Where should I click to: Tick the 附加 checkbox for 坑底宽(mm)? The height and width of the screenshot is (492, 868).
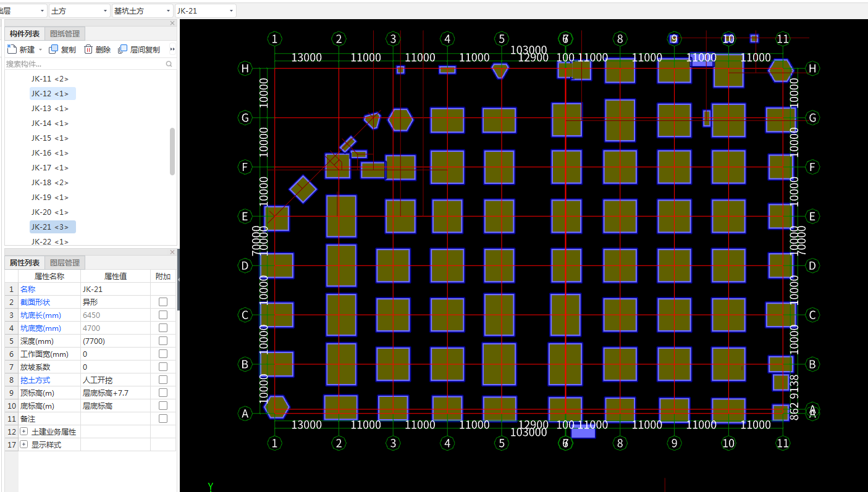(x=163, y=328)
